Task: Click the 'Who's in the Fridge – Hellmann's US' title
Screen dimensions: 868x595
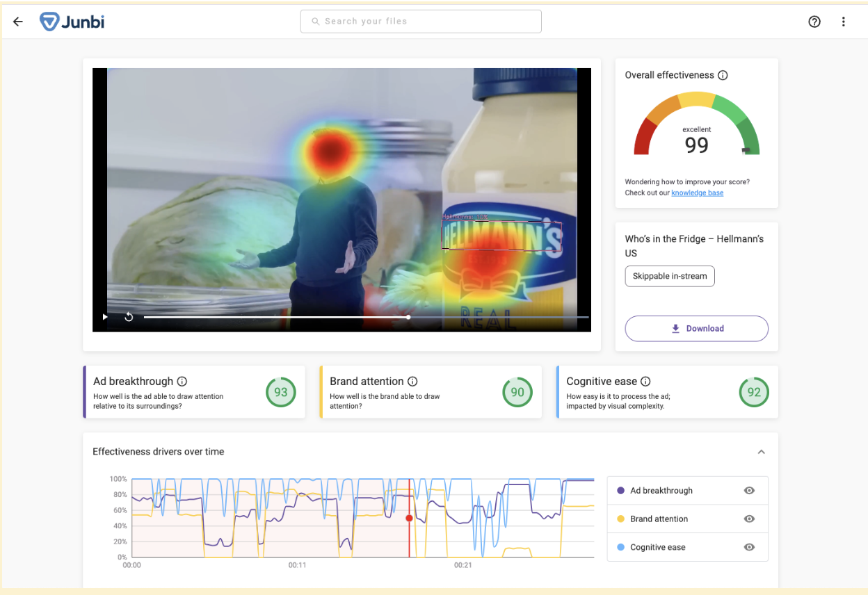Action: pyautogui.click(x=694, y=246)
